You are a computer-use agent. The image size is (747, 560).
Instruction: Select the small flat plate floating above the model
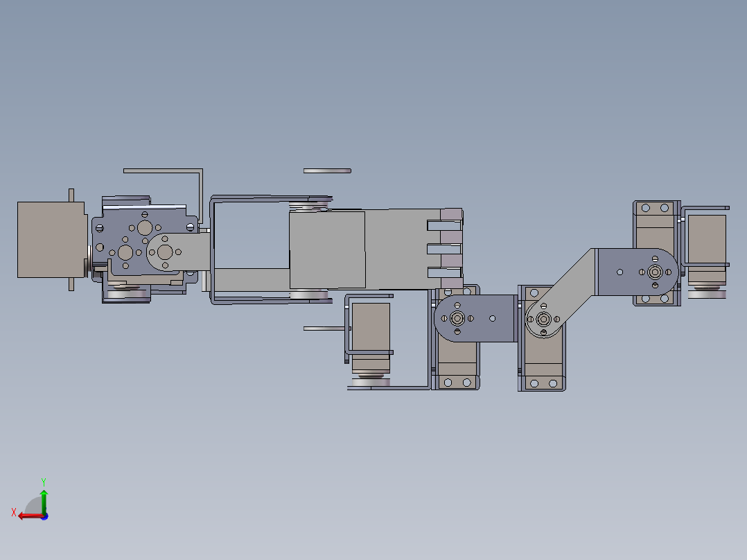click(x=327, y=170)
